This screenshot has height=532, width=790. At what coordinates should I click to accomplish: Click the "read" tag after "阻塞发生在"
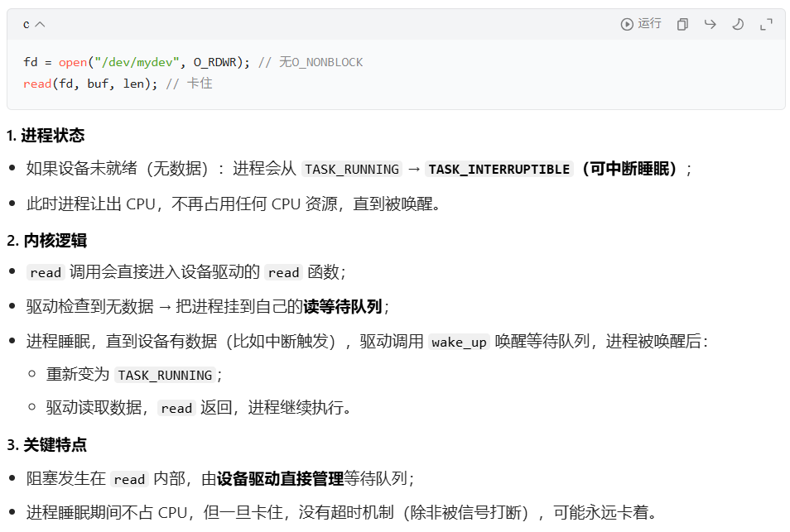(x=129, y=480)
